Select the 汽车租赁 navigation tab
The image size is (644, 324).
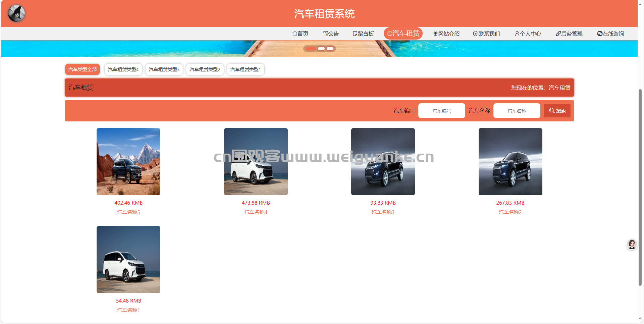coord(403,34)
